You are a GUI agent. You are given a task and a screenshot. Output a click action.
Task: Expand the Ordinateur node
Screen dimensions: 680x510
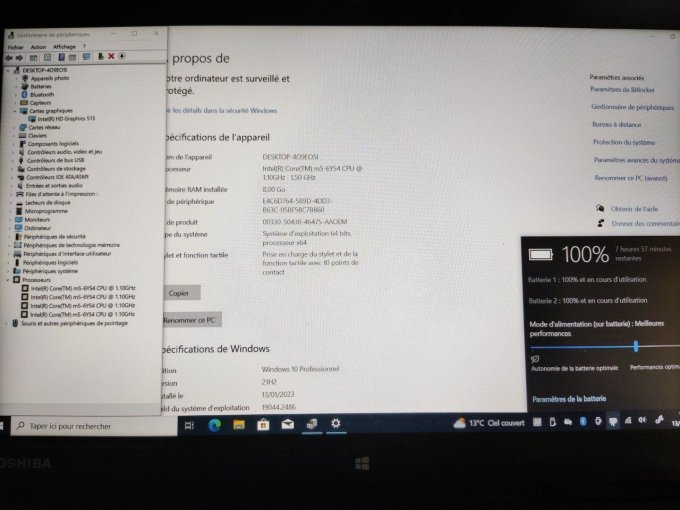click(11, 228)
